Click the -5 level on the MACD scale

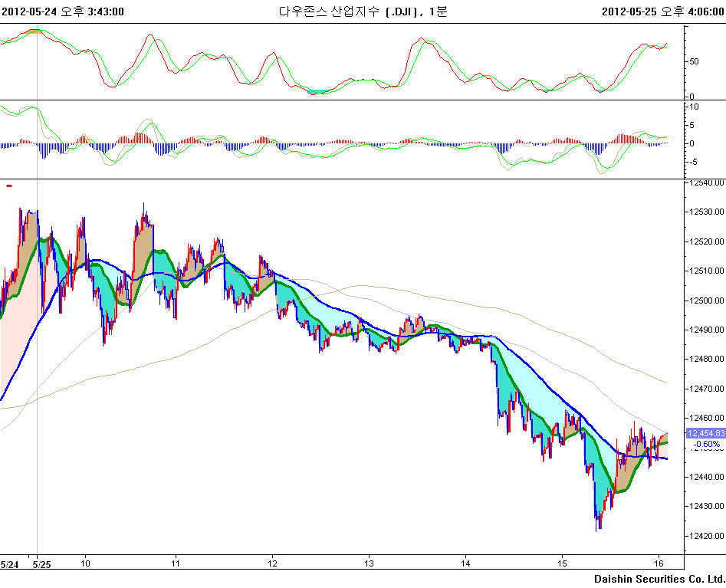coord(695,162)
